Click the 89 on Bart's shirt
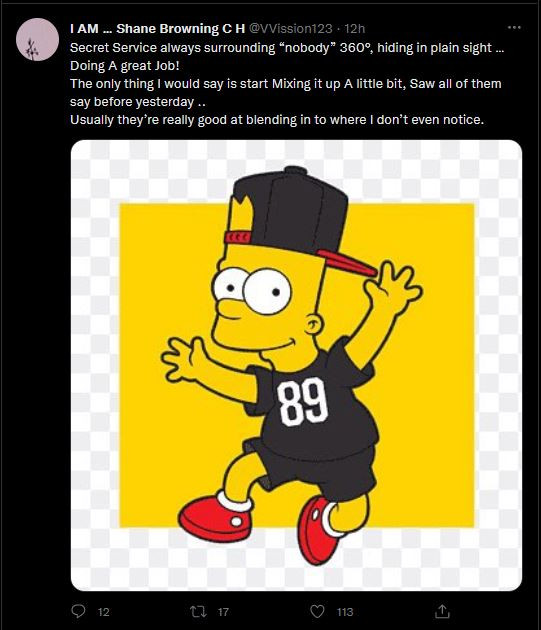This screenshot has height=630, width=541. [303, 402]
